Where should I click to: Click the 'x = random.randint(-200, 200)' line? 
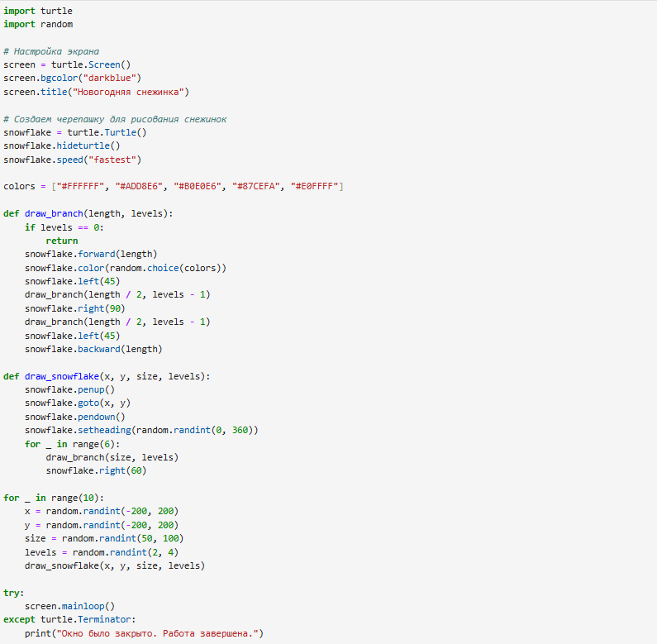[102, 512]
